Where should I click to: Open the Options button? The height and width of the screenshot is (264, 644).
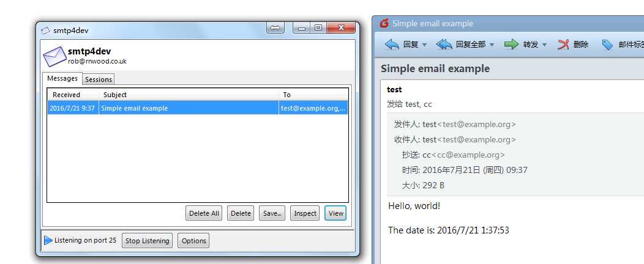(x=193, y=241)
